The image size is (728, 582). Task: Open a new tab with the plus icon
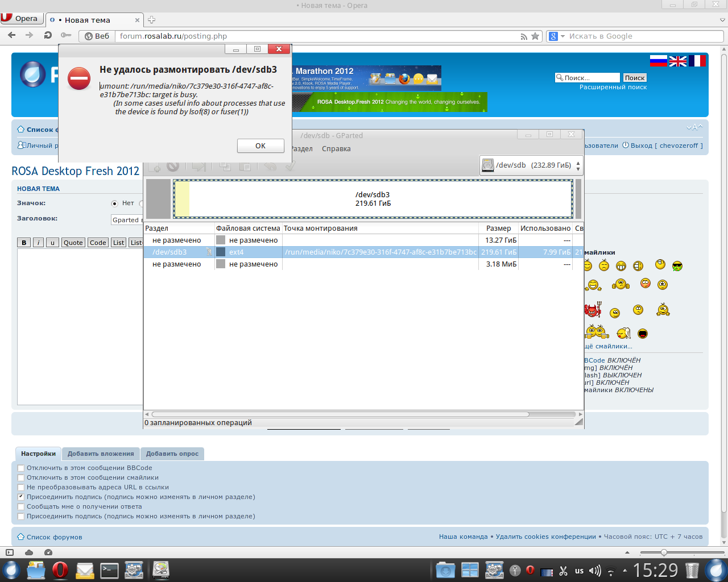click(x=151, y=19)
